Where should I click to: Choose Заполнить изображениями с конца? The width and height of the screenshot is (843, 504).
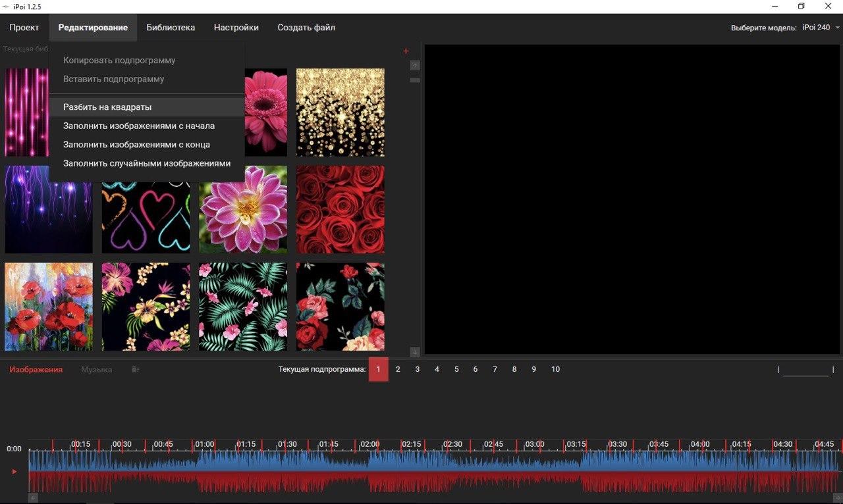point(147,144)
